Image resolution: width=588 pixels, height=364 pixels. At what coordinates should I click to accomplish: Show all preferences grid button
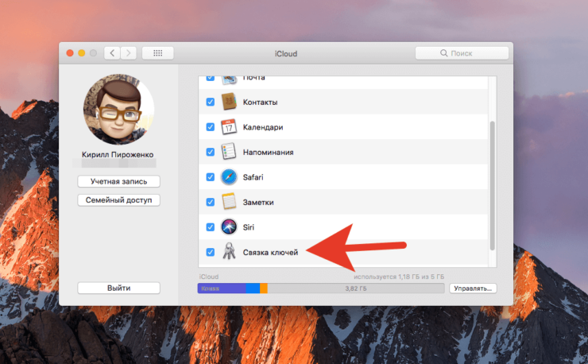pyautogui.click(x=158, y=53)
